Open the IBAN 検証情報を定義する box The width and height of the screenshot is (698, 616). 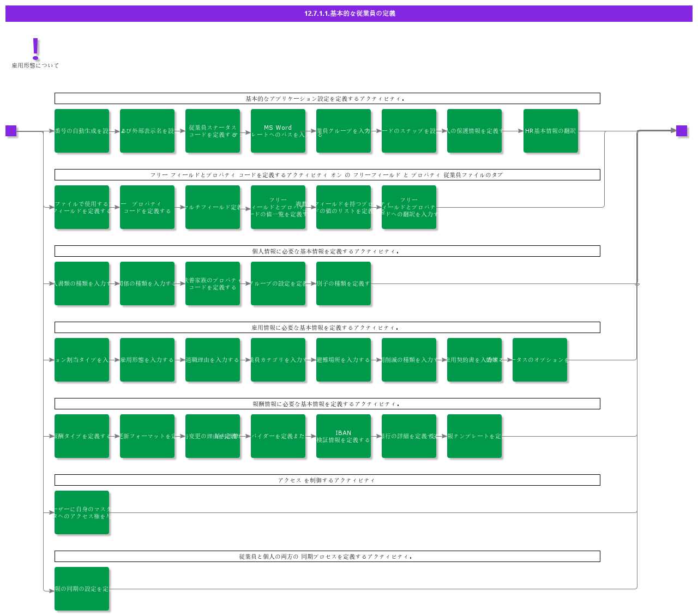click(343, 436)
